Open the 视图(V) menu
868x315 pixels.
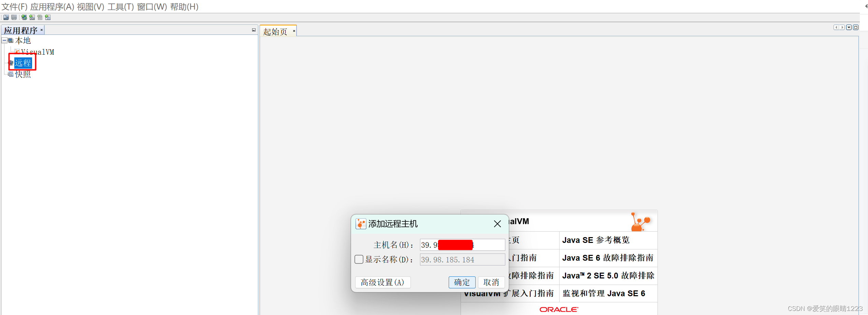pyautogui.click(x=90, y=6)
